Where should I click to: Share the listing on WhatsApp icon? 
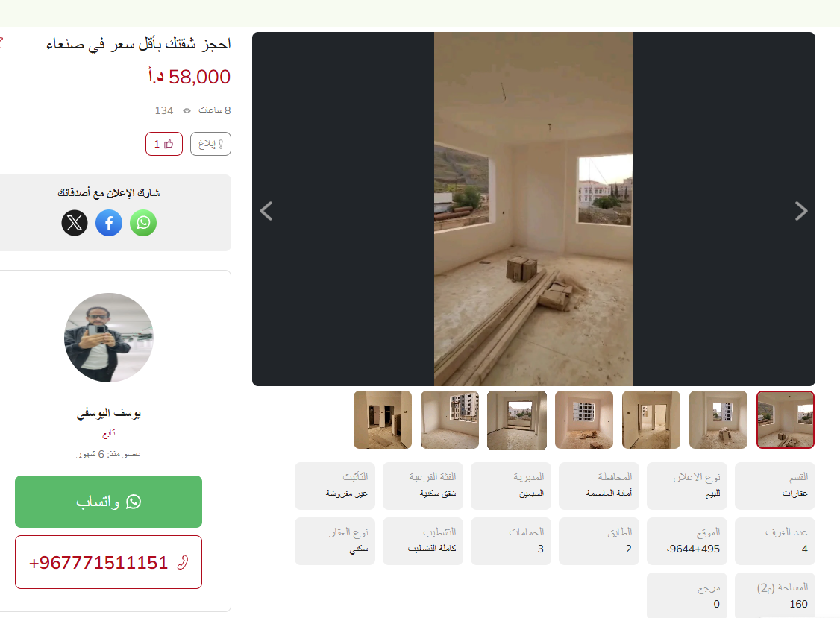tap(143, 223)
